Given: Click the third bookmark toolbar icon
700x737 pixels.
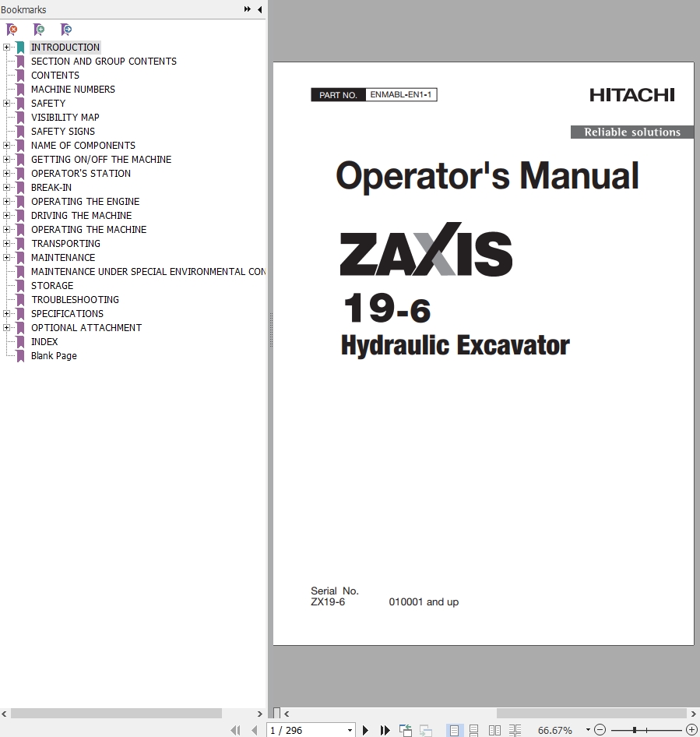Looking at the screenshot, I should (x=66, y=30).
